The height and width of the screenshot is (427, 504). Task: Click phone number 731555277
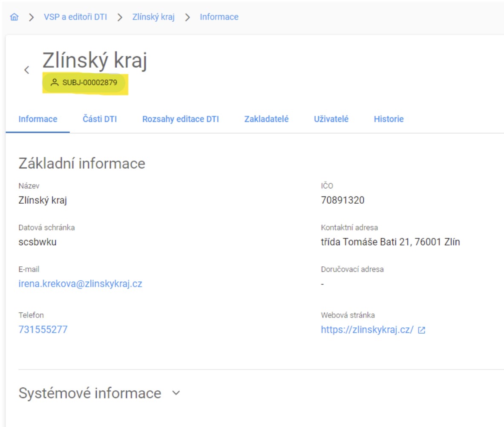click(43, 329)
